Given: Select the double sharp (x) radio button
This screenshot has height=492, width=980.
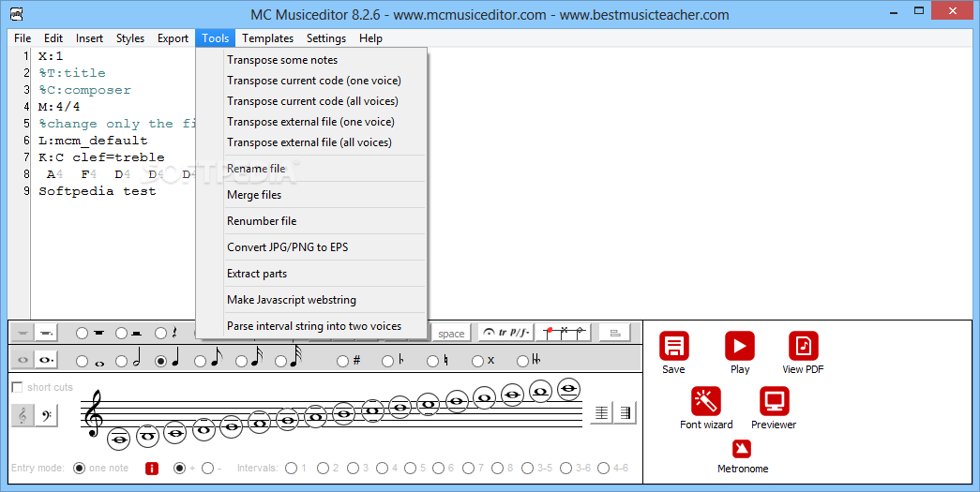Looking at the screenshot, I should point(477,361).
